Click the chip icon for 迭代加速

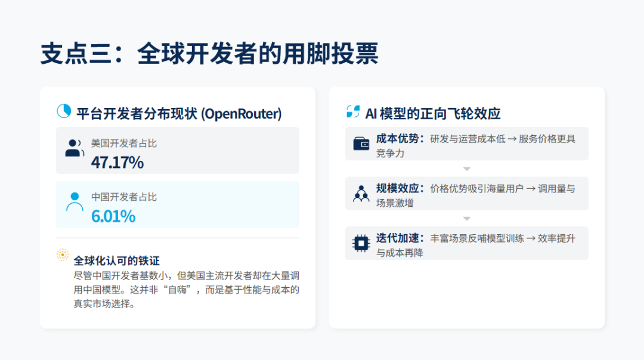click(x=361, y=243)
